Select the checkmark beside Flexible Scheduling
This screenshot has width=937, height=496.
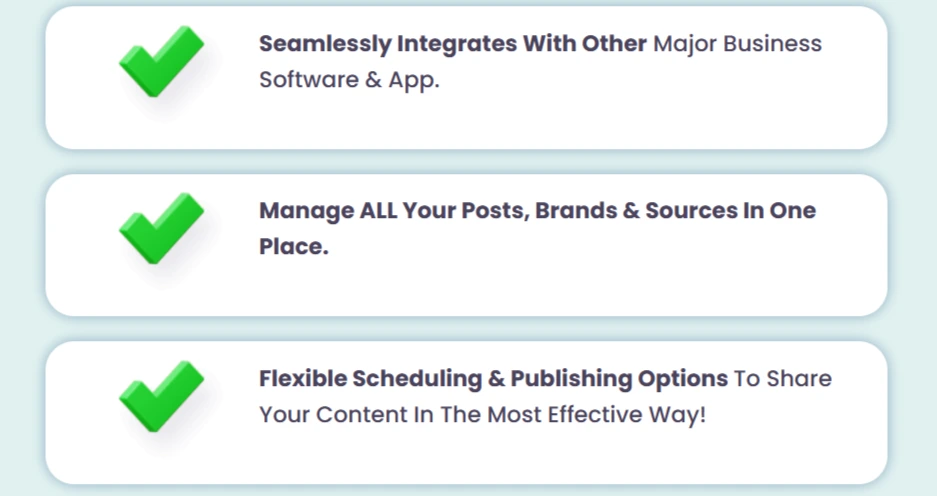point(160,396)
